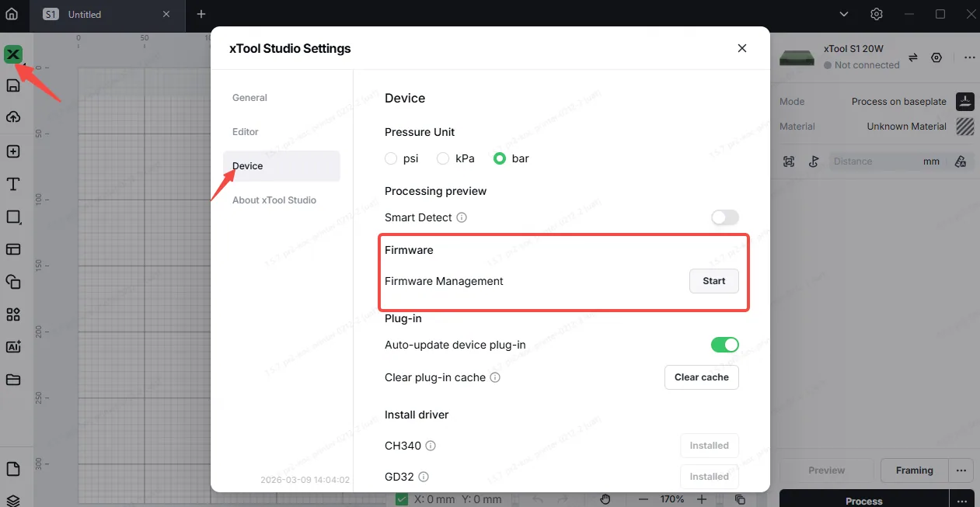Click the switch device arrows icon
Image resolution: width=980 pixels, height=507 pixels.
[x=913, y=57]
